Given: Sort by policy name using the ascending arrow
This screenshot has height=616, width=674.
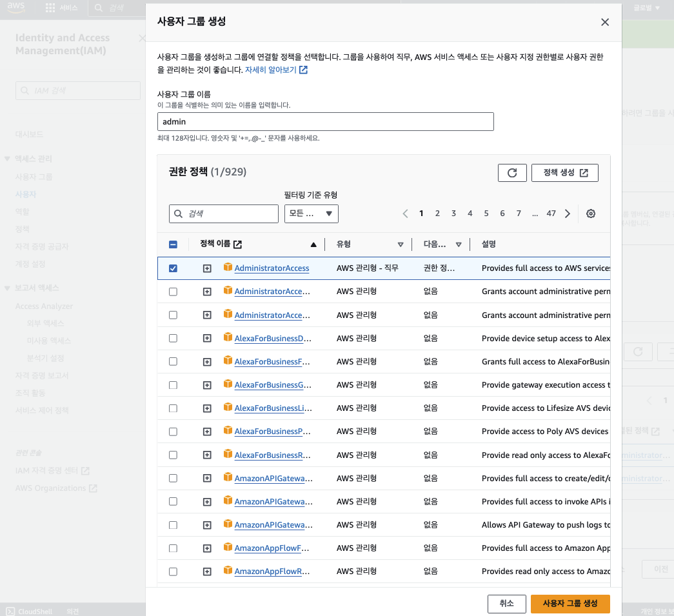Looking at the screenshot, I should click(x=313, y=244).
